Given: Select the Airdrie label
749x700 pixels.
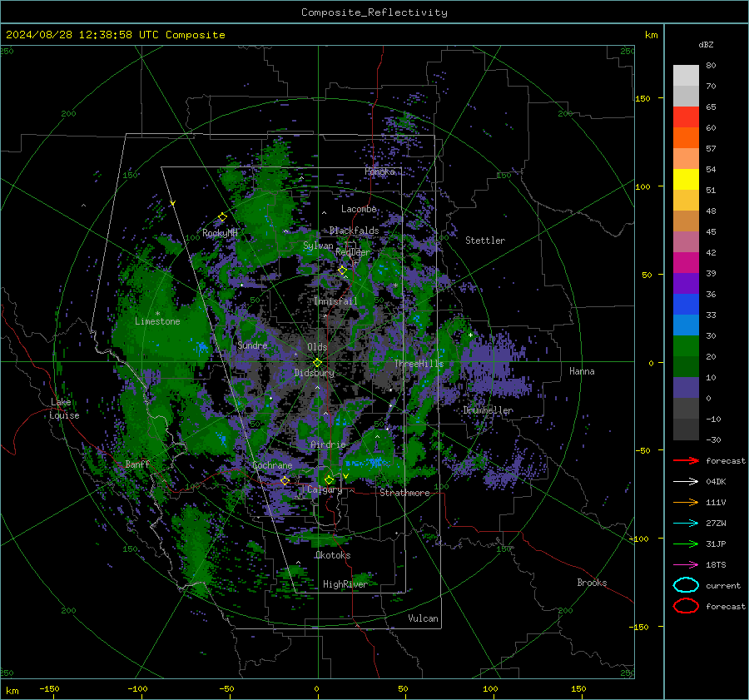Looking at the screenshot, I should point(328,444).
